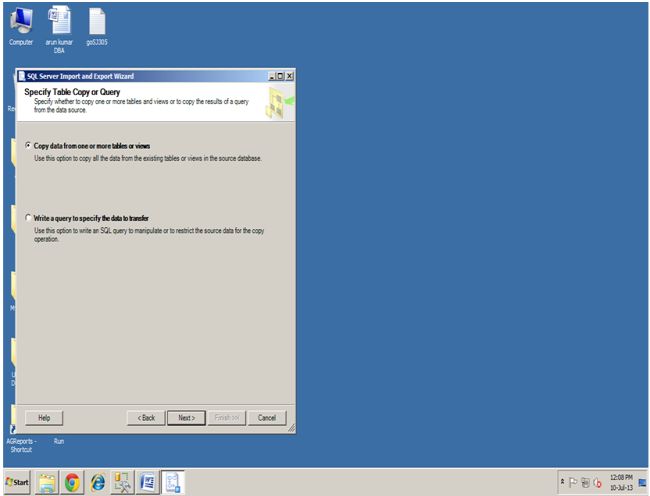Select the 'arun kumar DBA' Word document icon
The image size is (650, 496).
[x=59, y=30]
